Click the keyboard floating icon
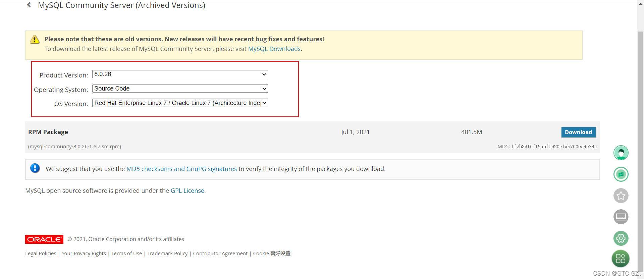The width and height of the screenshot is (644, 279). [621, 217]
